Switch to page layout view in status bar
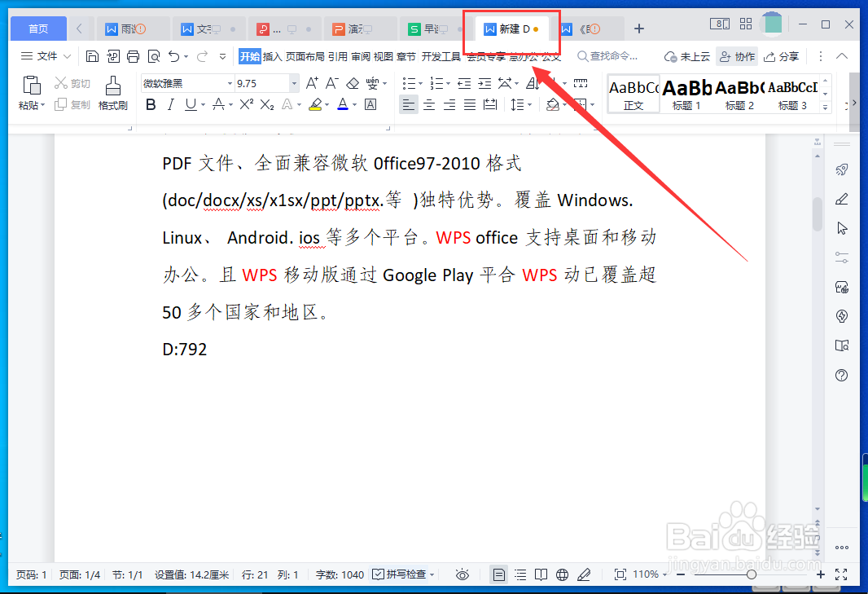868x594 pixels. pos(499,574)
